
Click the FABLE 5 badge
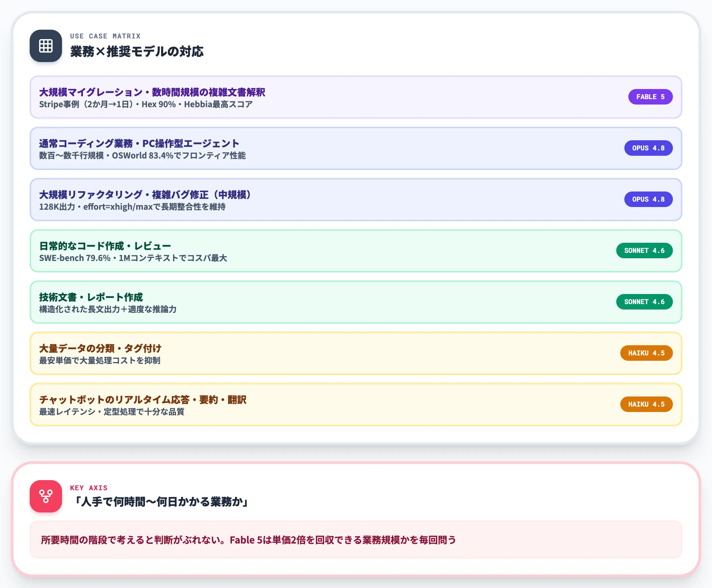650,97
